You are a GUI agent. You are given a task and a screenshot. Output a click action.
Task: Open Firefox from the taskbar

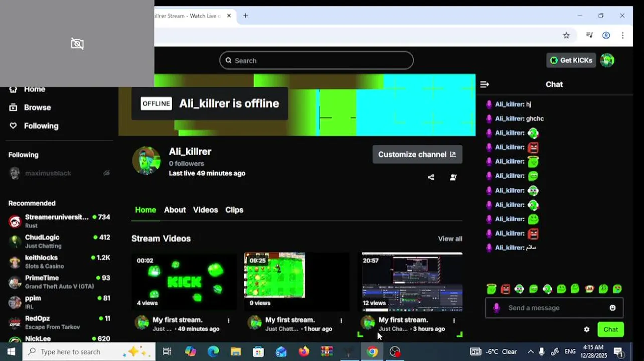(x=304, y=352)
